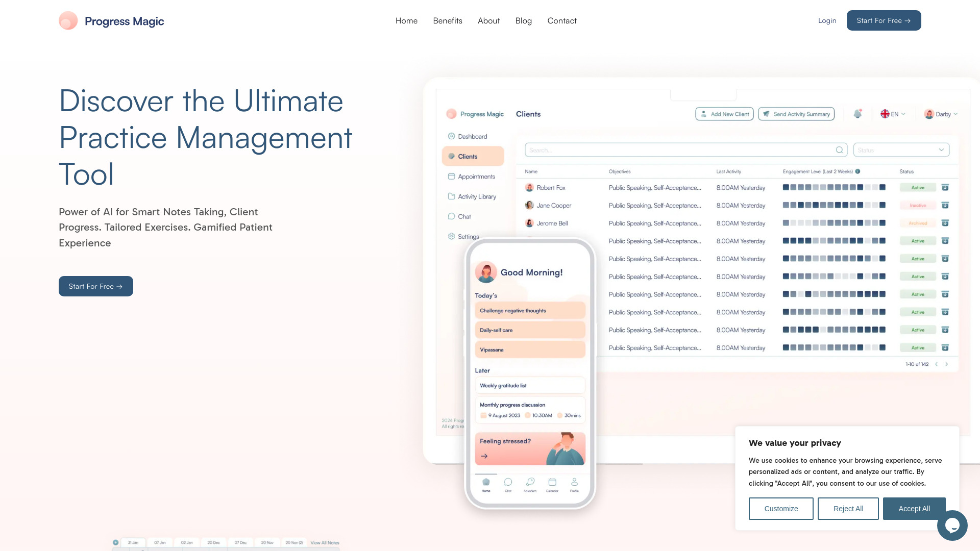Click next page arrow in client pagination
Image resolution: width=980 pixels, height=551 pixels.
tap(948, 364)
